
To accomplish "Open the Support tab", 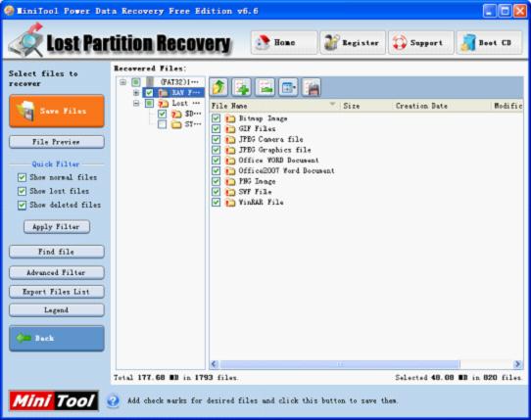I will (x=421, y=43).
